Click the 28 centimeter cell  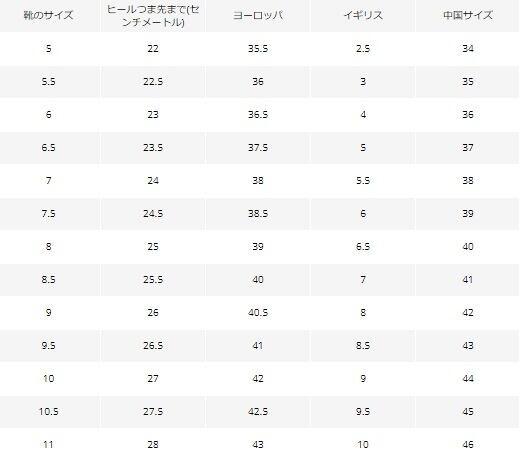153,445
